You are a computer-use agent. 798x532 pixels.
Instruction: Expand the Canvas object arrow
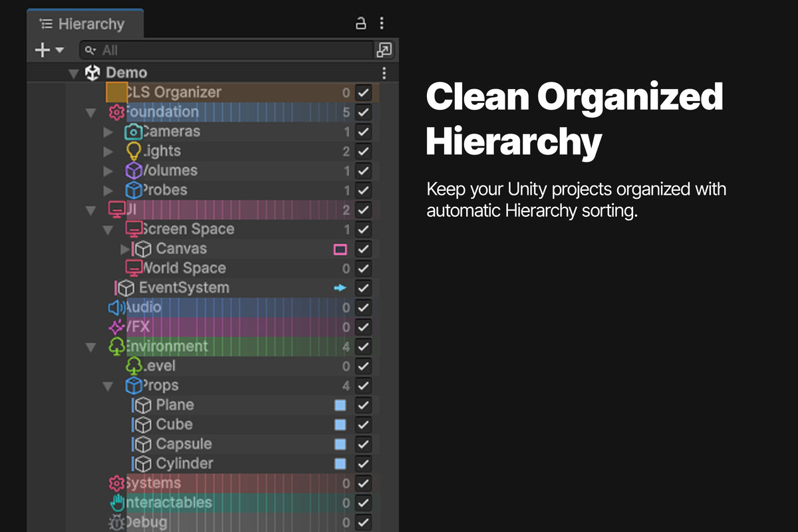point(125,249)
